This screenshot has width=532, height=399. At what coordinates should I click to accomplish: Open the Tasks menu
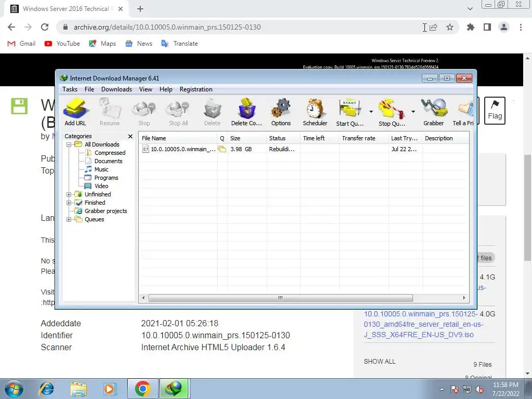(70, 89)
